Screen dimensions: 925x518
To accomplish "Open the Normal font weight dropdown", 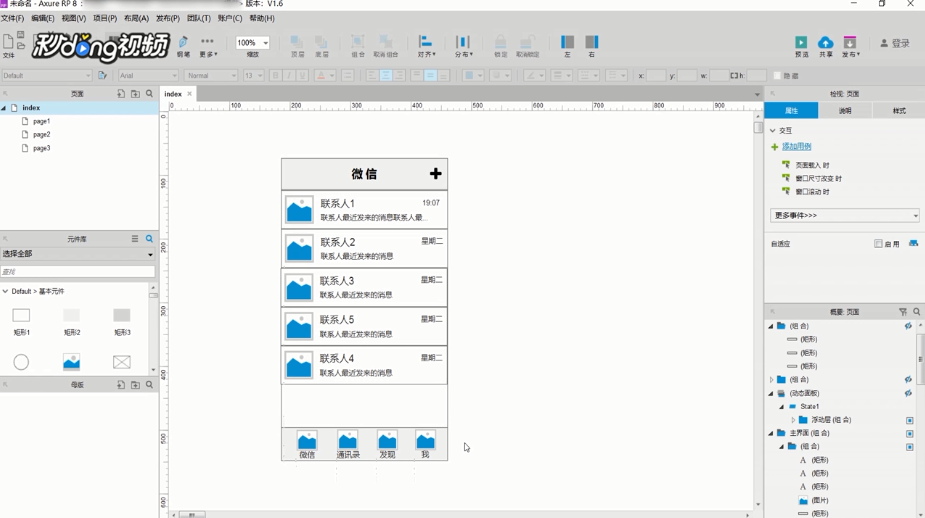I will click(211, 76).
